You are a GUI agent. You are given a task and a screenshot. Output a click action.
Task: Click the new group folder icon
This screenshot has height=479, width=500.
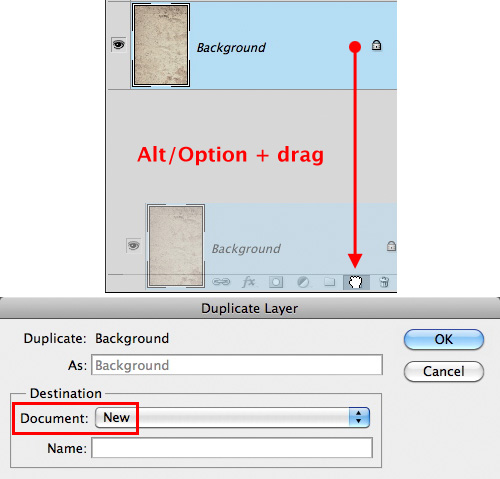(330, 282)
